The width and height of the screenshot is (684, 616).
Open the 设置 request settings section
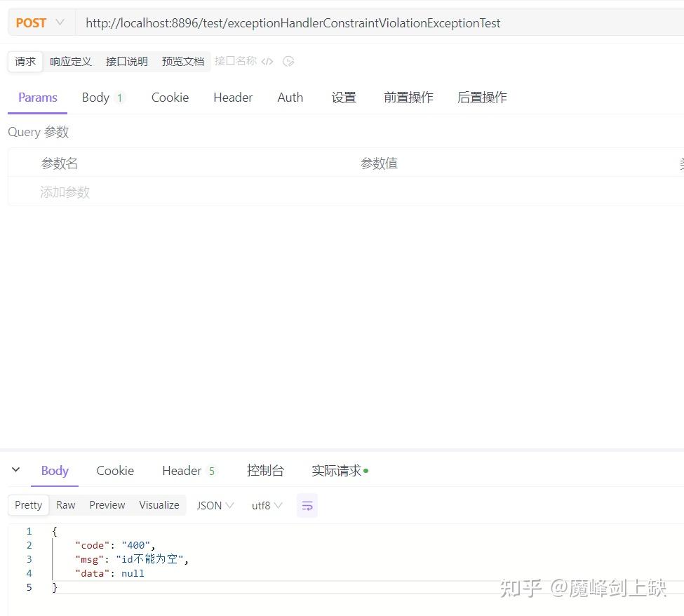(x=343, y=98)
